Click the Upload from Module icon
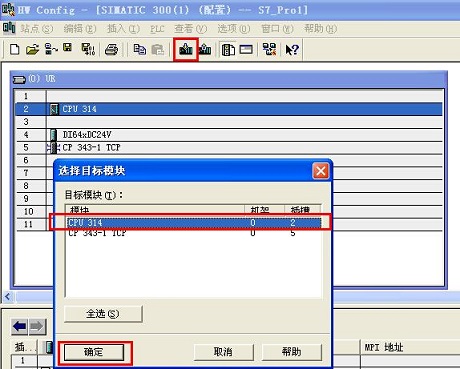 pyautogui.click(x=205, y=50)
